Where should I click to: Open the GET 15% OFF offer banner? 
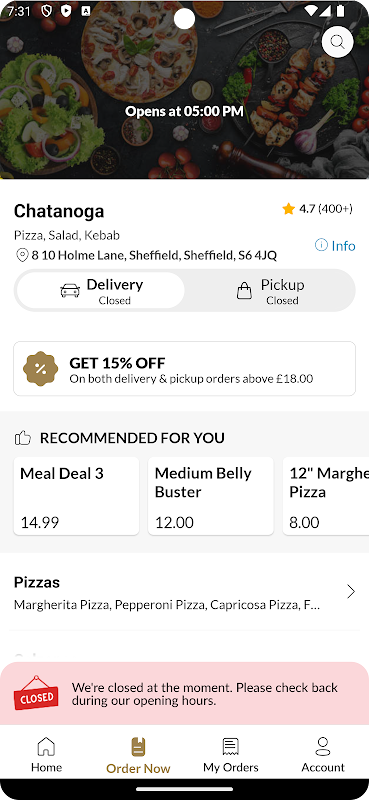(184, 368)
